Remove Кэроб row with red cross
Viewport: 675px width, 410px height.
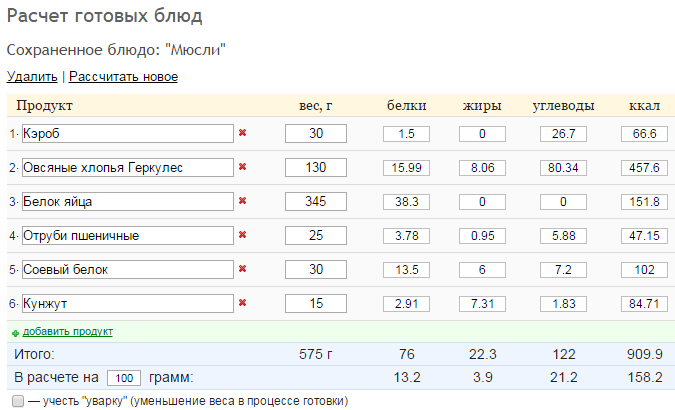coord(242,133)
